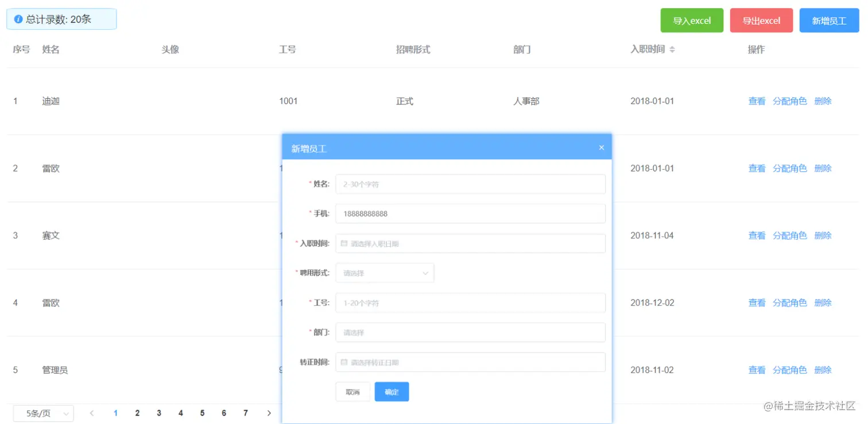Click 查看 in the 赛文 row
868x424 pixels.
(x=757, y=235)
